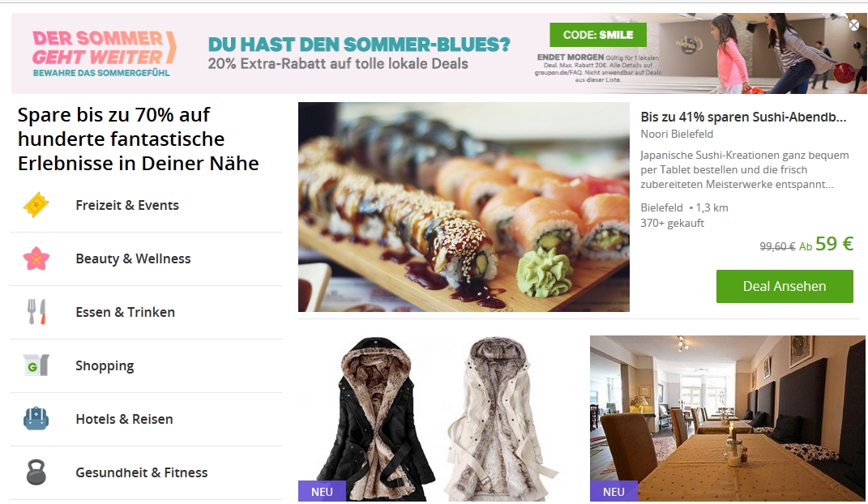This screenshot has height=504, width=868.
Task: Click the kettlebell Gesundheit & Fitness icon
Action: click(x=36, y=472)
